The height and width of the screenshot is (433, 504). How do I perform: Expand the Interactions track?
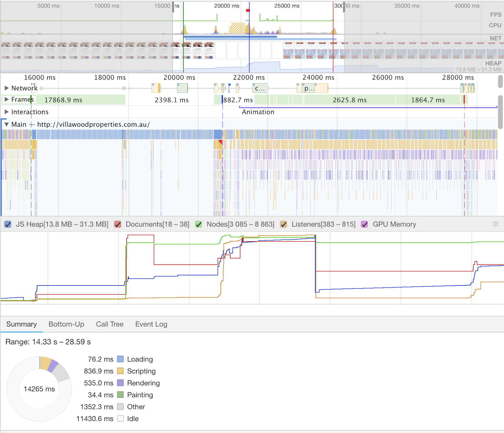pyautogui.click(x=6, y=112)
